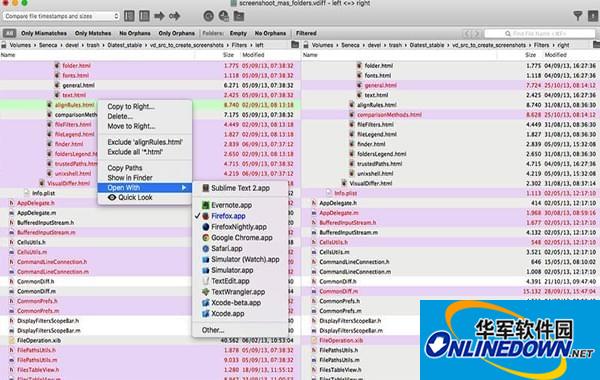This screenshot has height=380, width=600.
Task: Click the back navigation arrow beside search
Action: tap(467, 34)
